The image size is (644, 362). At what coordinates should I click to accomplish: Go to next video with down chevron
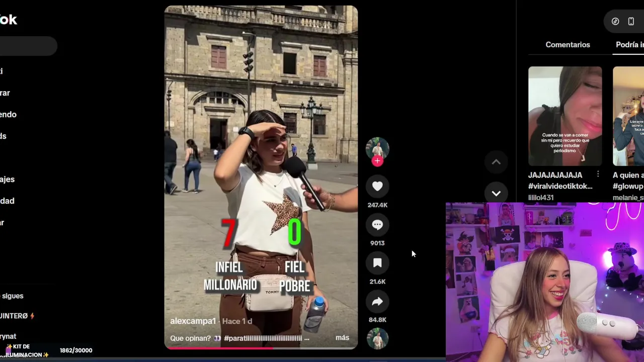pyautogui.click(x=496, y=193)
